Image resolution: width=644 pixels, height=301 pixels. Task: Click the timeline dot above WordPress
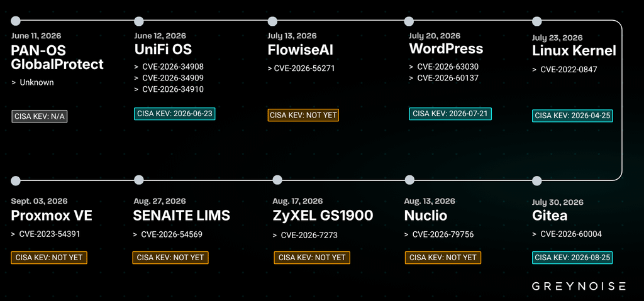point(409,21)
